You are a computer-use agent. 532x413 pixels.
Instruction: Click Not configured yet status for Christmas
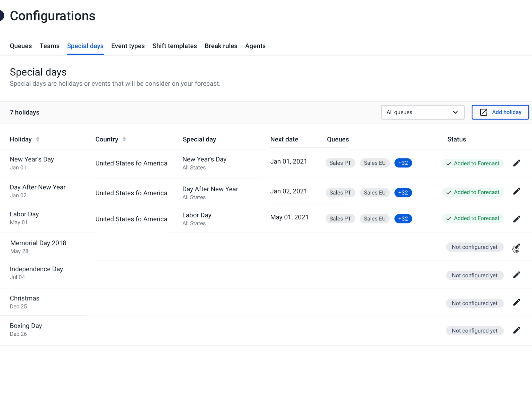pos(475,303)
